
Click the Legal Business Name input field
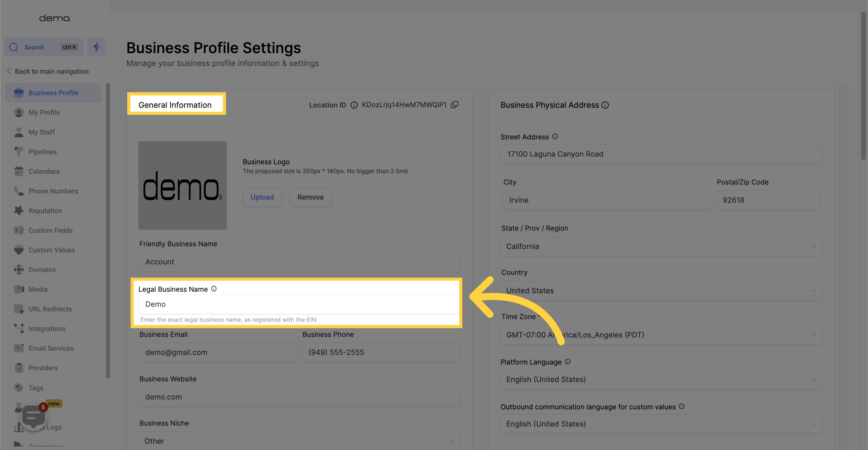point(298,304)
